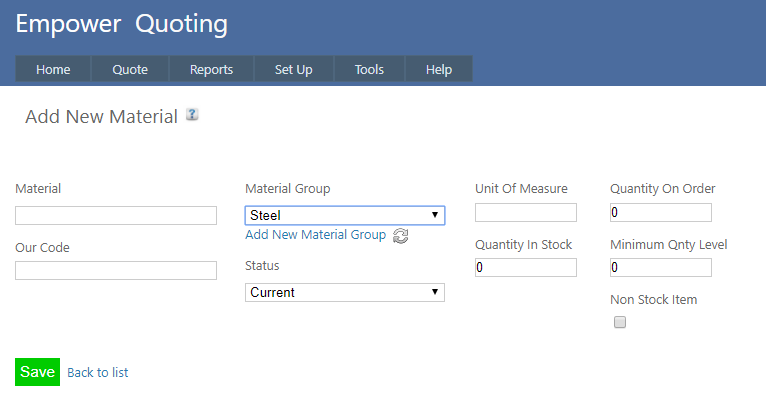
Task: Click the refresh icon next to Add New Material Group
Action: (x=400, y=236)
